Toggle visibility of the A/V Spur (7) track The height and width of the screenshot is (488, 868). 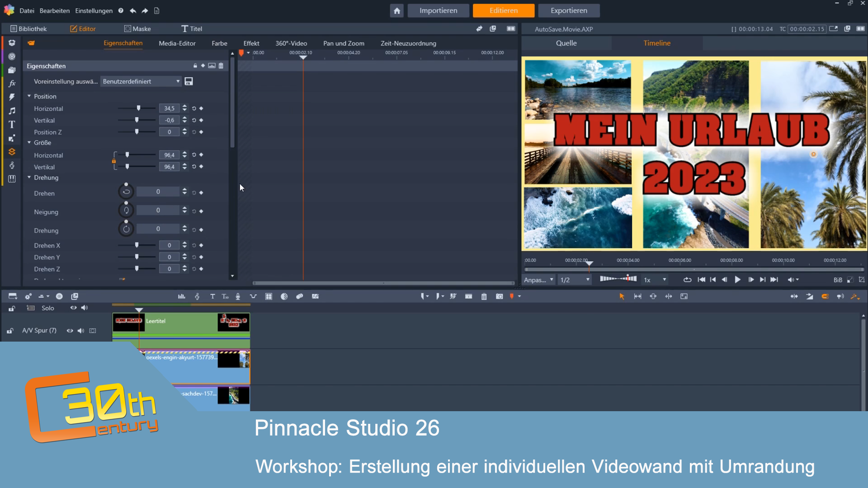click(70, 331)
